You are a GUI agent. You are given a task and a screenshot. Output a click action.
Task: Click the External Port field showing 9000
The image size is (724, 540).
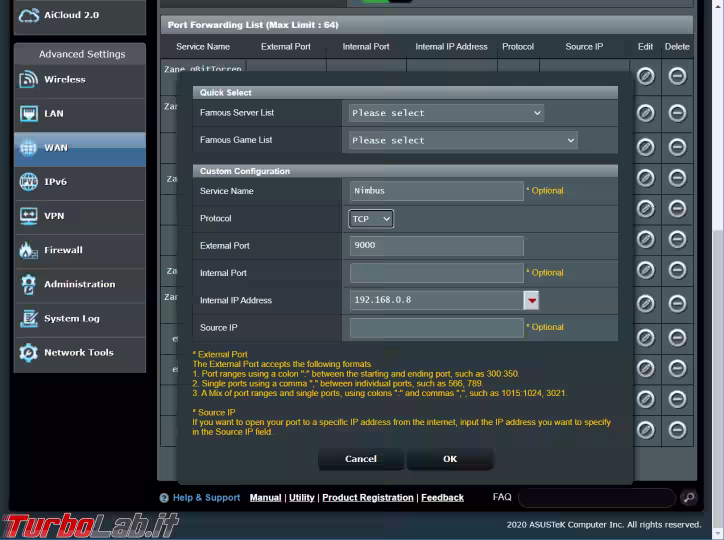point(437,246)
